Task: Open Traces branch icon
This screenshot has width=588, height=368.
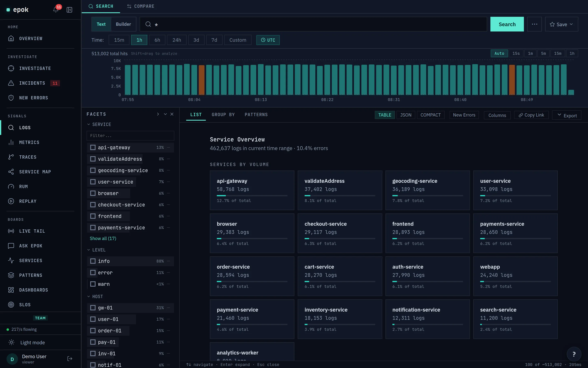Action: [x=11, y=157]
